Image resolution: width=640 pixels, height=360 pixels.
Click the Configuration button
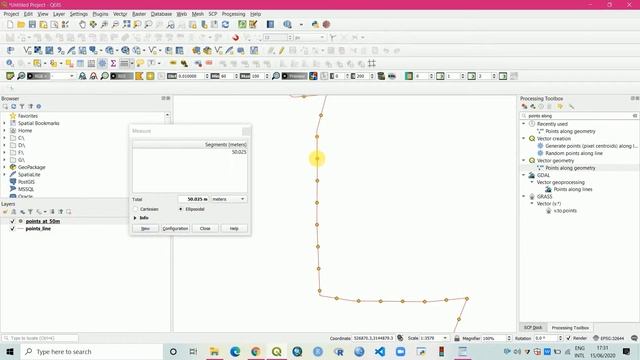pos(175,229)
